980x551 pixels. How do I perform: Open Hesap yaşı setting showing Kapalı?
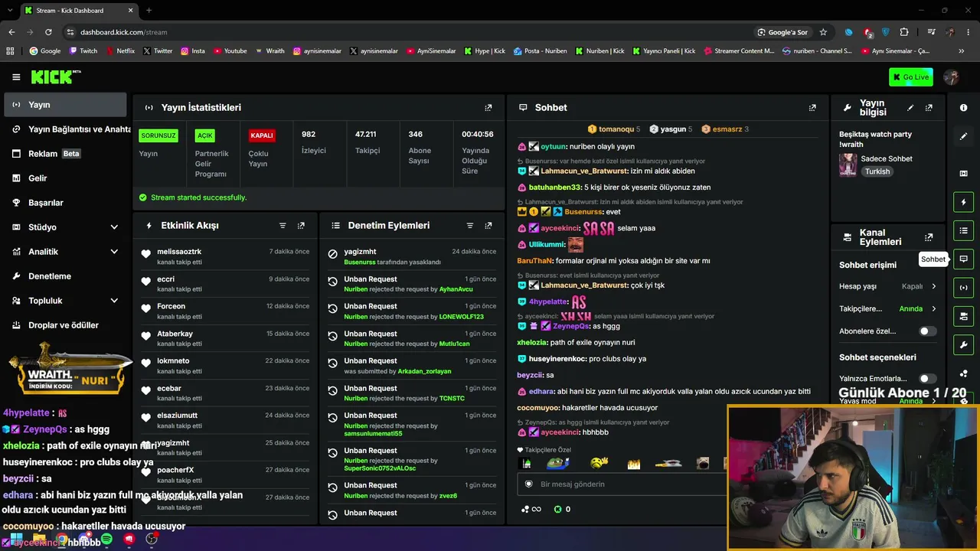tap(888, 286)
